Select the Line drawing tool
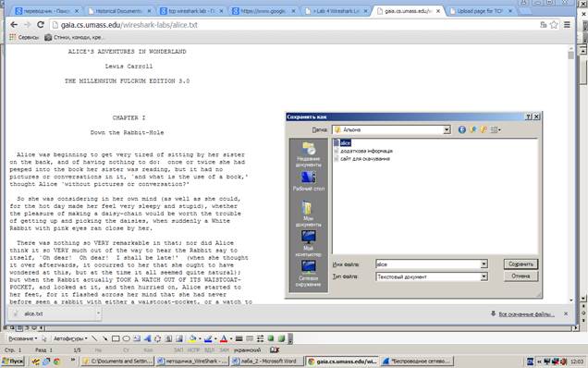 94,338
